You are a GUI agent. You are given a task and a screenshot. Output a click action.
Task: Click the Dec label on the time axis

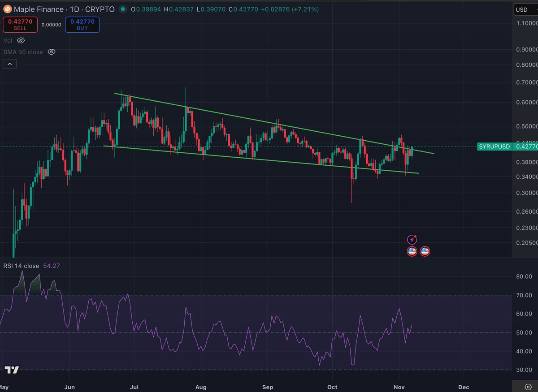464,387
